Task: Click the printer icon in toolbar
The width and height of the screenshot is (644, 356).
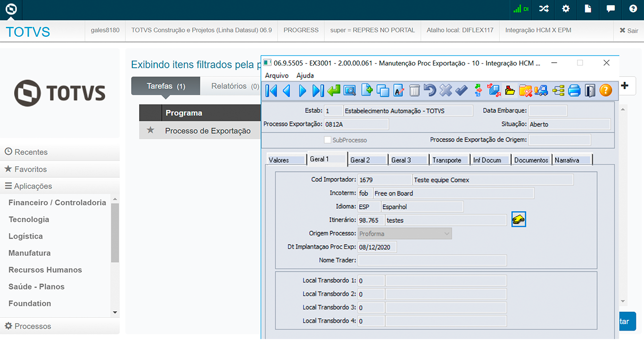Action: click(574, 90)
